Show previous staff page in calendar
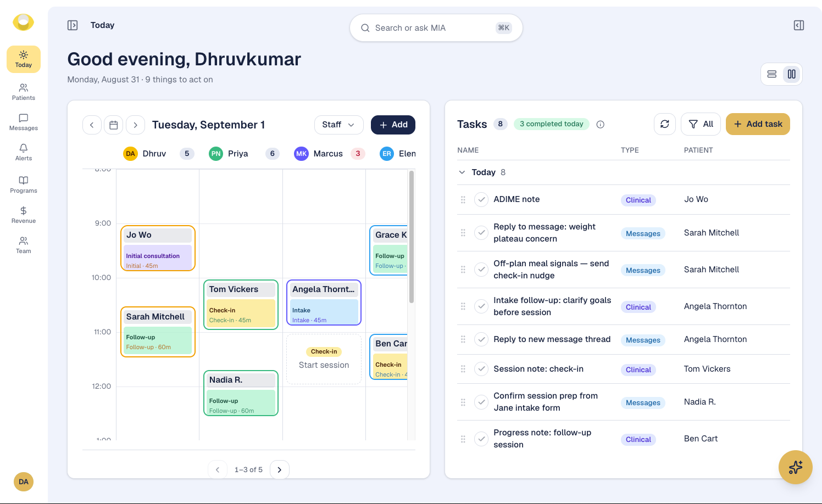The image size is (822, 504). (218, 469)
